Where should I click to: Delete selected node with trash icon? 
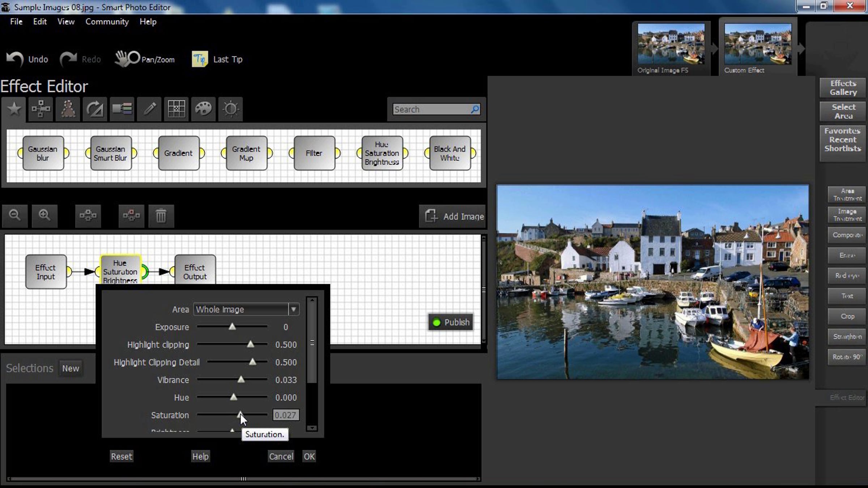pyautogui.click(x=161, y=216)
